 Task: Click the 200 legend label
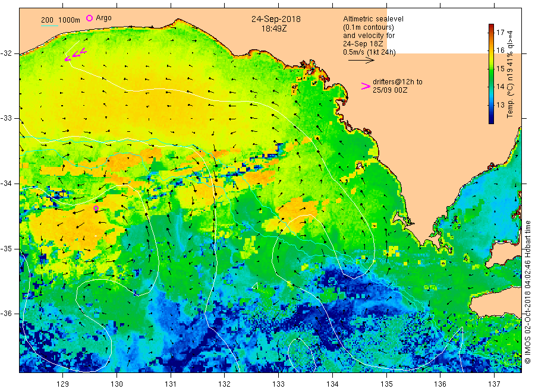tap(47, 20)
